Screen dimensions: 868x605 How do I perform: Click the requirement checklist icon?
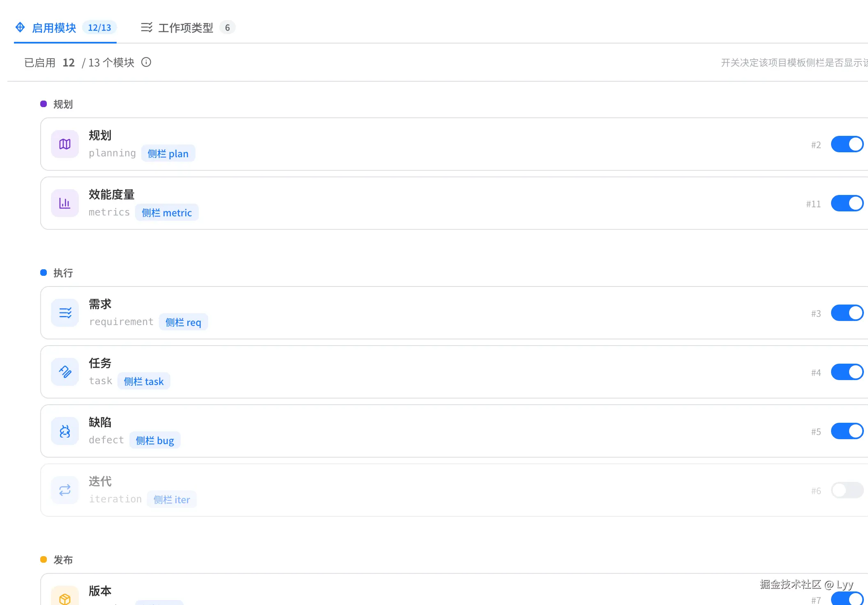[x=65, y=313]
